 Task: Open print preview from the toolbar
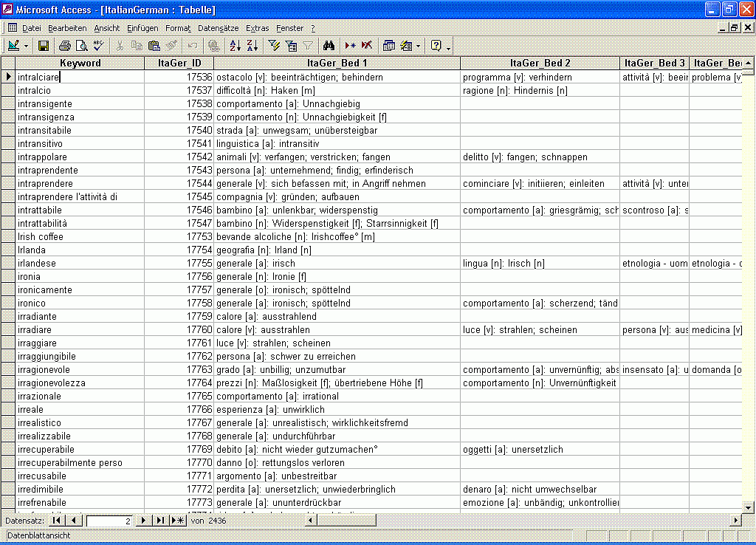[x=82, y=46]
